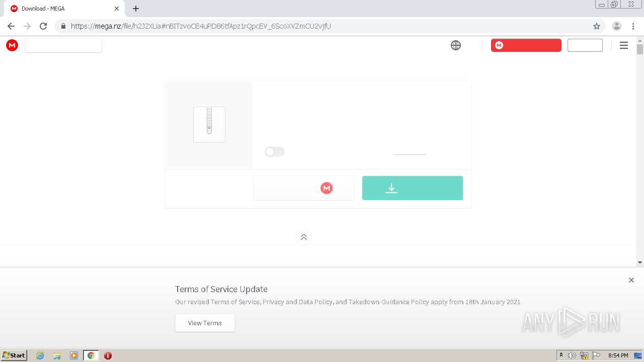Close the Download - MEGA tab

point(117,9)
